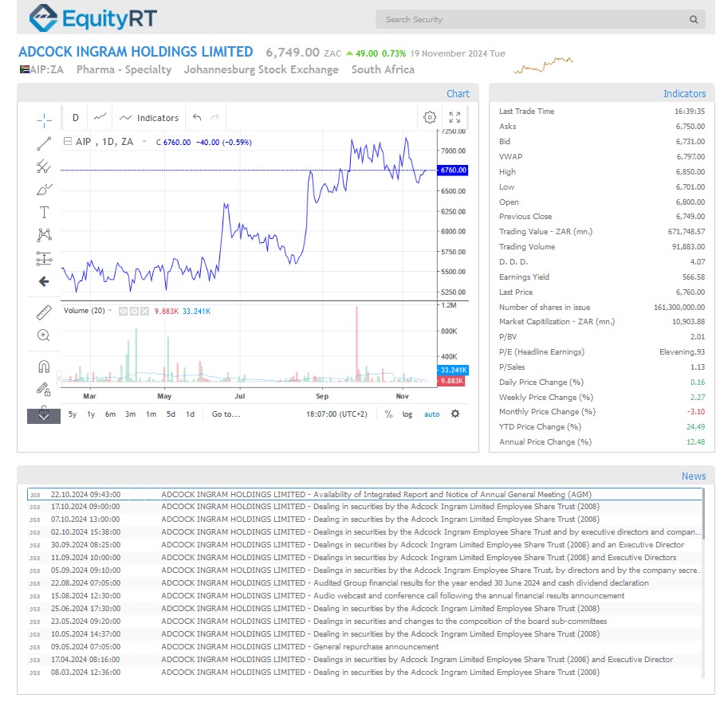Set chart range to 5y

(x=73, y=414)
